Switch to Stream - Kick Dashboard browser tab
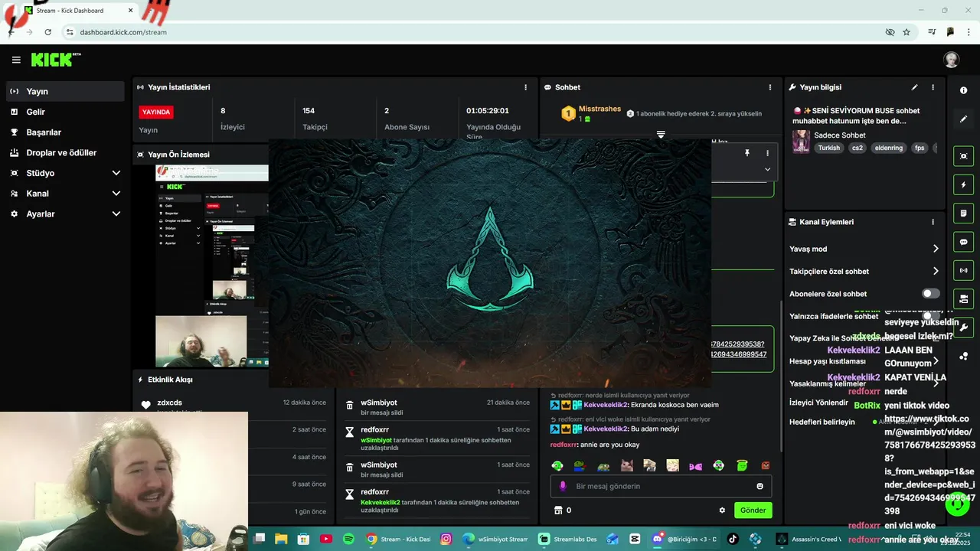The height and width of the screenshot is (551, 980). [78, 11]
